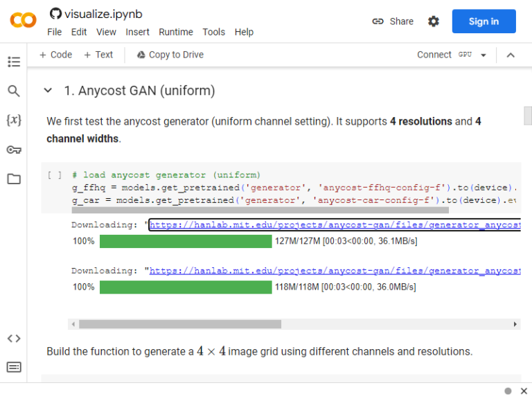Screen dimensions: 532x399
Task: Open the Tools menu
Action: [214, 32]
